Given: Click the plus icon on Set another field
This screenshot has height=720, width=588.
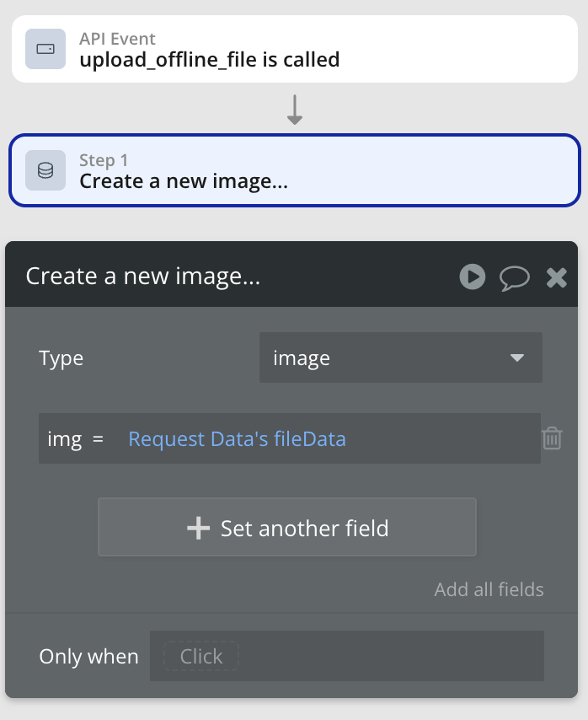Looking at the screenshot, I should tap(198, 528).
